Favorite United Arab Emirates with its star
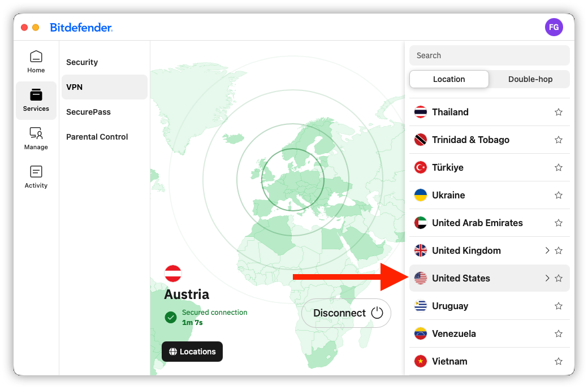Image resolution: width=588 pixels, height=390 pixels. pyautogui.click(x=559, y=223)
